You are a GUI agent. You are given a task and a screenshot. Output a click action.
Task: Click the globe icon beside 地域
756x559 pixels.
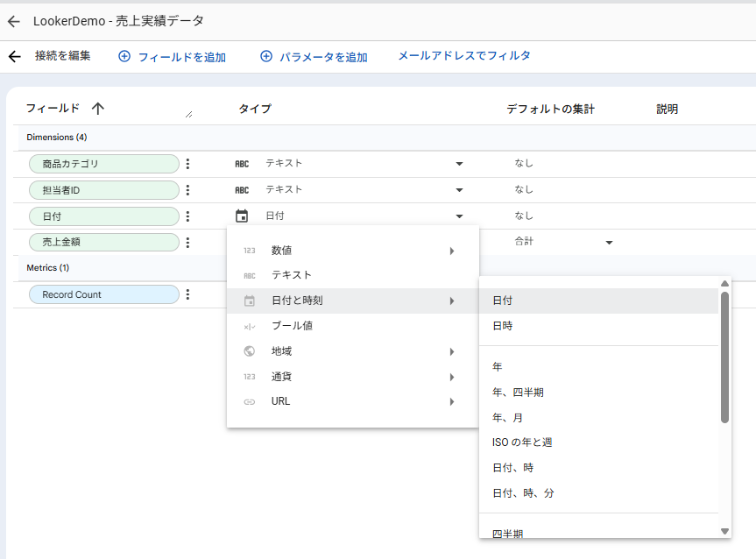pos(250,351)
